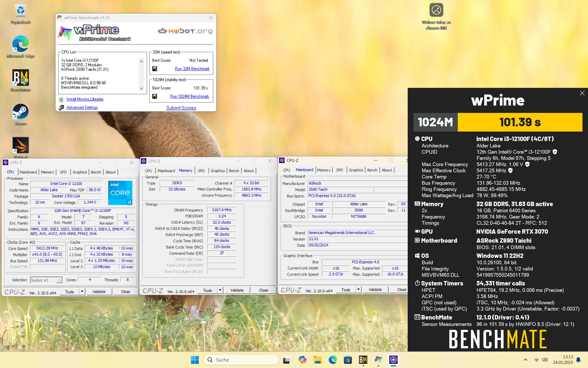Click the Suche taskbar search field
This screenshot has height=368, width=588.
[241, 360]
